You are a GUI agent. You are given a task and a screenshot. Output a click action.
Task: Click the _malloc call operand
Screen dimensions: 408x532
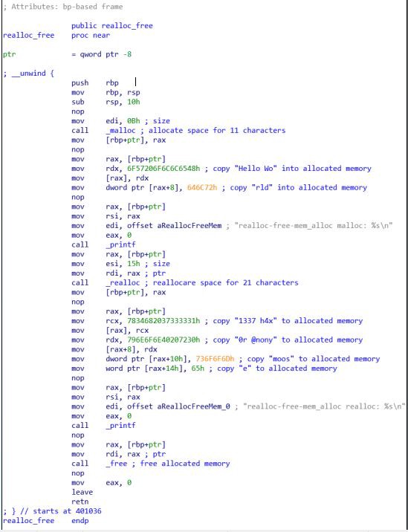pos(120,131)
